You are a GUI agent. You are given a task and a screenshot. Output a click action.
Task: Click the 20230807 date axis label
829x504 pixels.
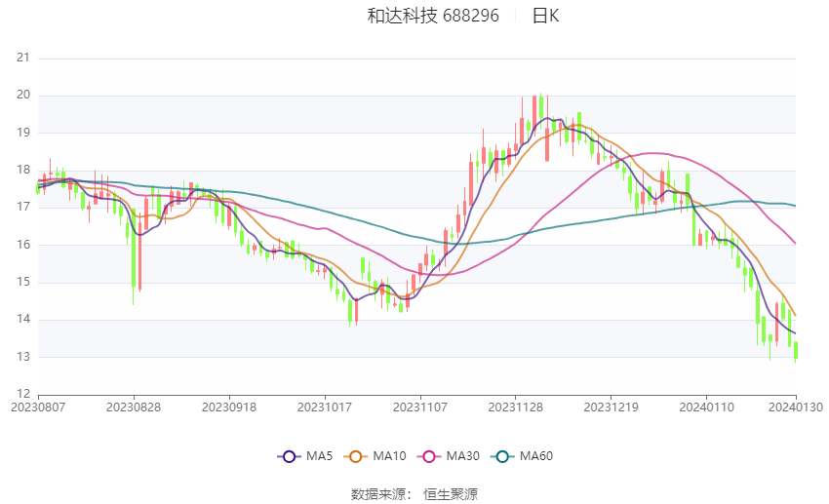(38, 407)
